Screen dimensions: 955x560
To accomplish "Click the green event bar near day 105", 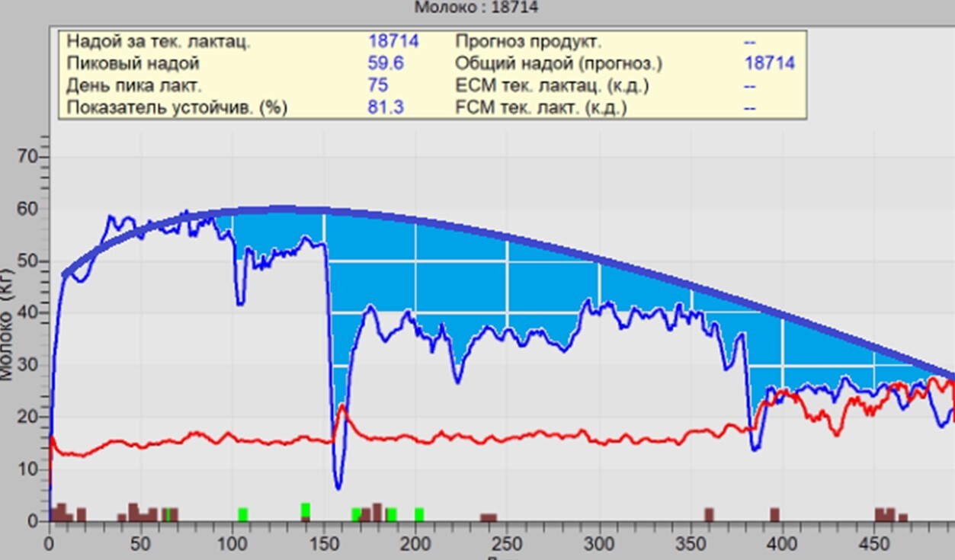I will point(243,514).
